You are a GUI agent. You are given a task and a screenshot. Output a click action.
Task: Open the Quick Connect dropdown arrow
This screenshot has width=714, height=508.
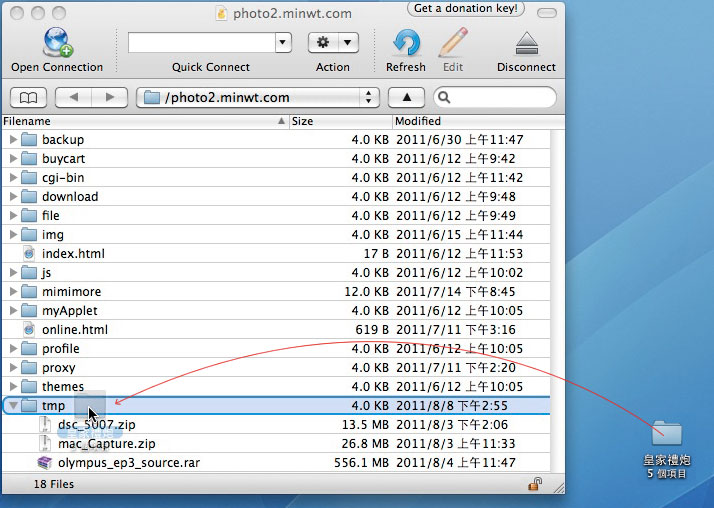[283, 43]
